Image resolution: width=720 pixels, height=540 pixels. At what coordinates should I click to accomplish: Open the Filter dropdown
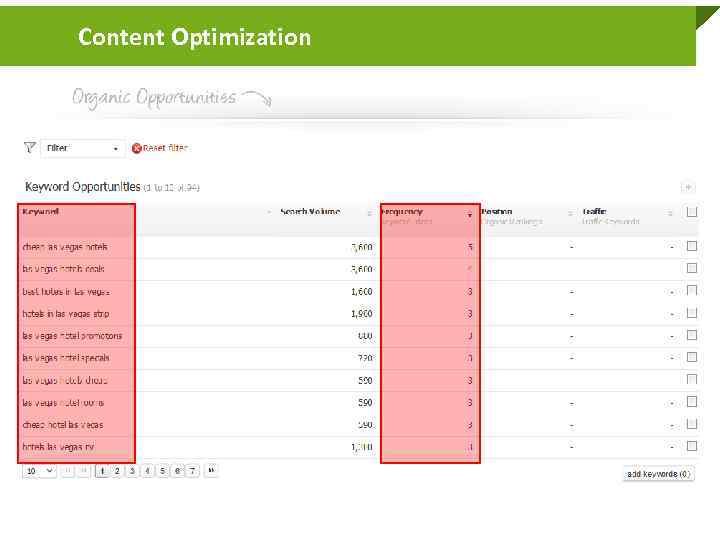tap(83, 148)
